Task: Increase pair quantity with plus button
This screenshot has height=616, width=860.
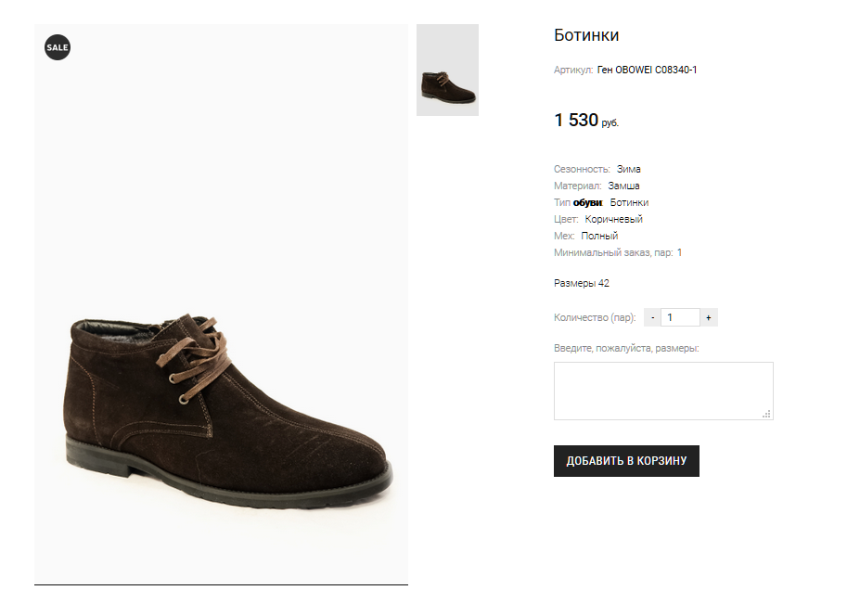Action: [708, 317]
